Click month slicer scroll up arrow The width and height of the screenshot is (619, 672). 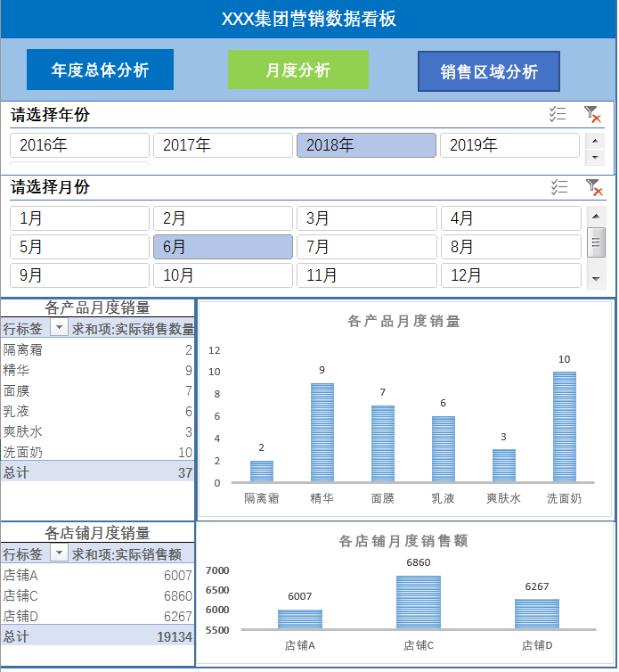596,216
